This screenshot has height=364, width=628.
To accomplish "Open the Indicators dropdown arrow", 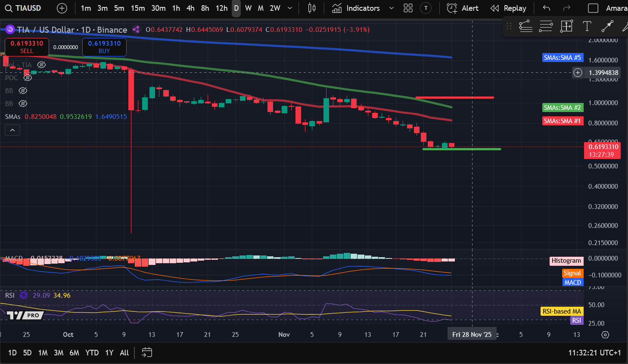I will (391, 8).
